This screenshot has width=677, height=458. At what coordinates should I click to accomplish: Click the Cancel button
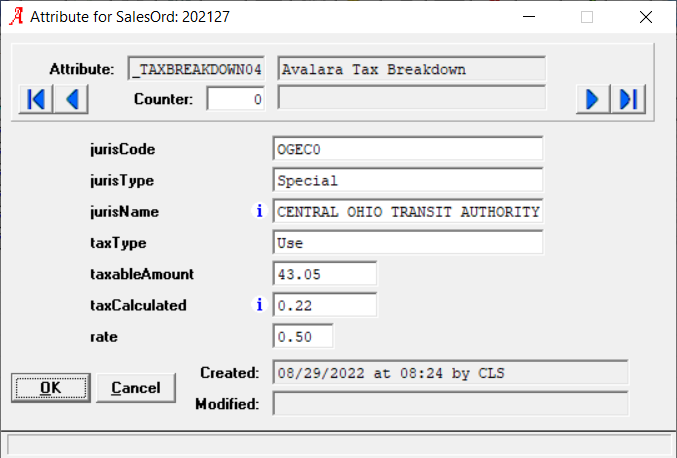tap(136, 388)
